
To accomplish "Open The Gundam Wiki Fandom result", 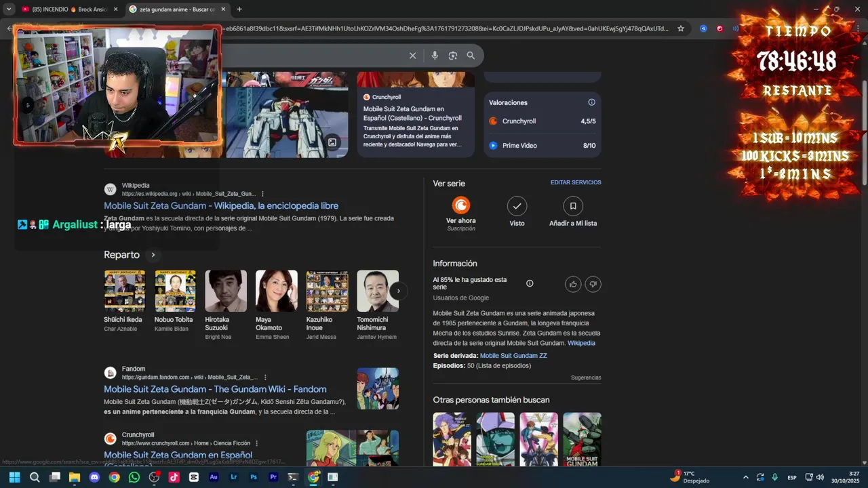I will [215, 389].
